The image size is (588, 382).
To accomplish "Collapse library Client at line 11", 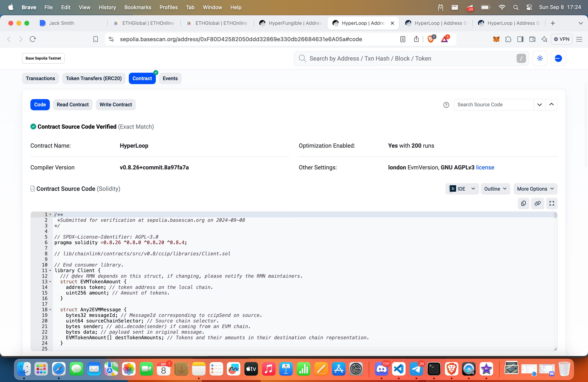I will 50,271.
